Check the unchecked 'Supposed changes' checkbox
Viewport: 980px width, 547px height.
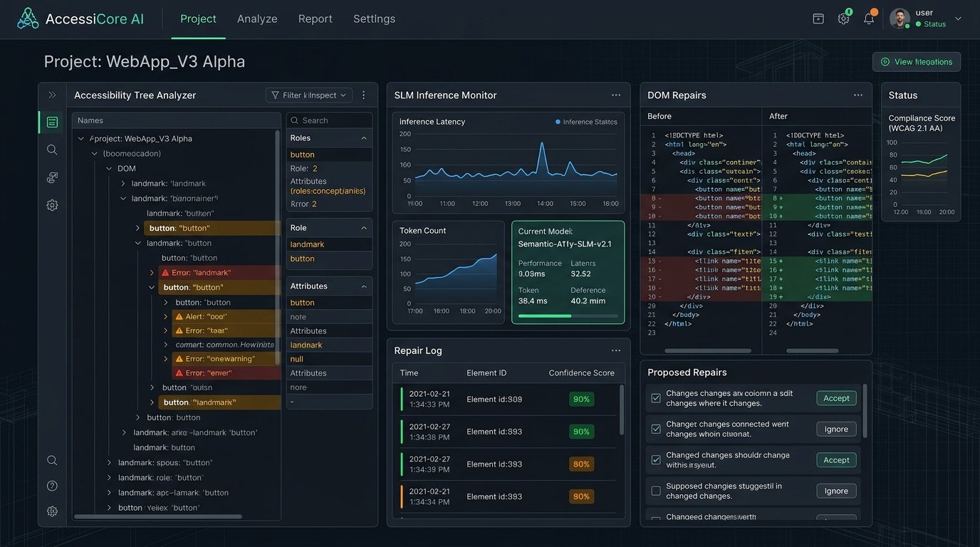click(656, 491)
